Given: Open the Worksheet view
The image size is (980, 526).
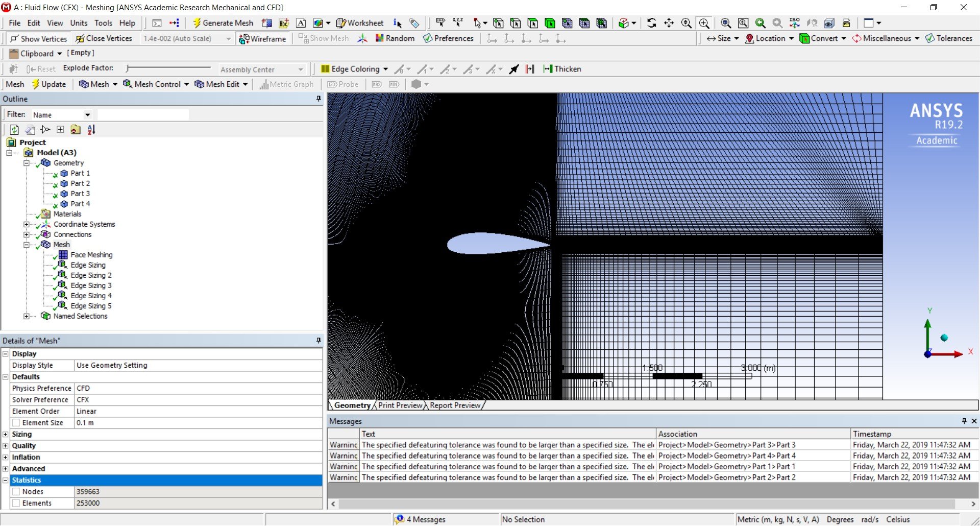Looking at the screenshot, I should 360,23.
